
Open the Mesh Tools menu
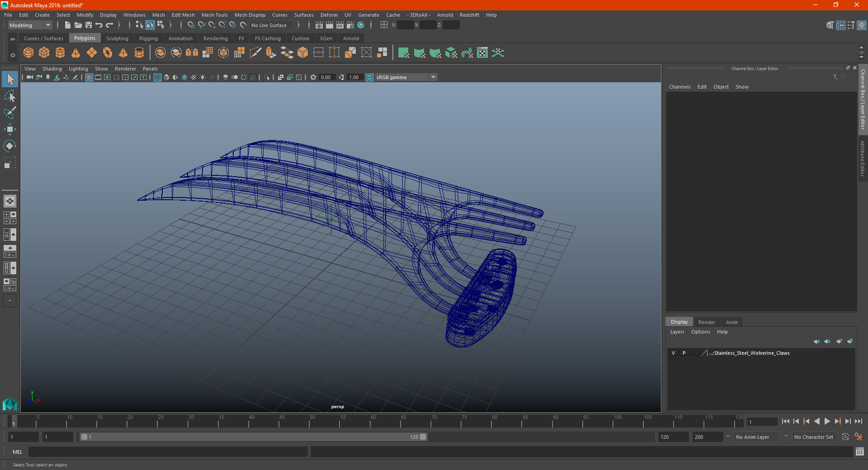(x=214, y=15)
